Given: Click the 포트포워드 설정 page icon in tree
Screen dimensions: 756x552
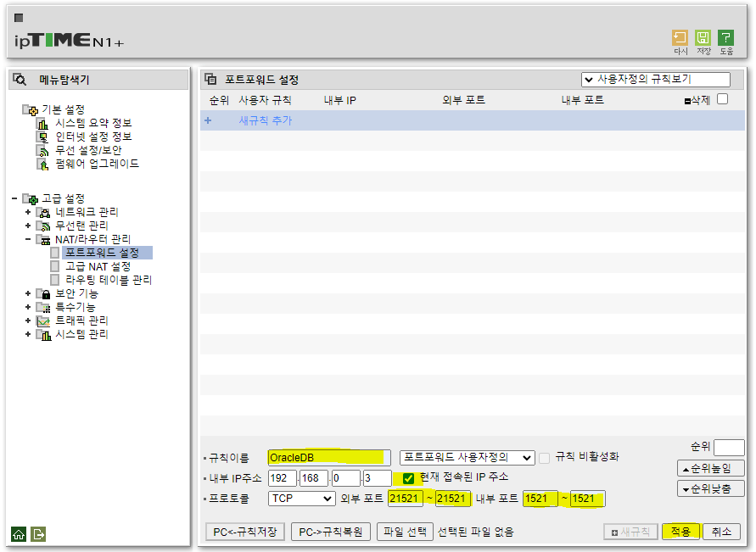Looking at the screenshot, I should click(55, 253).
